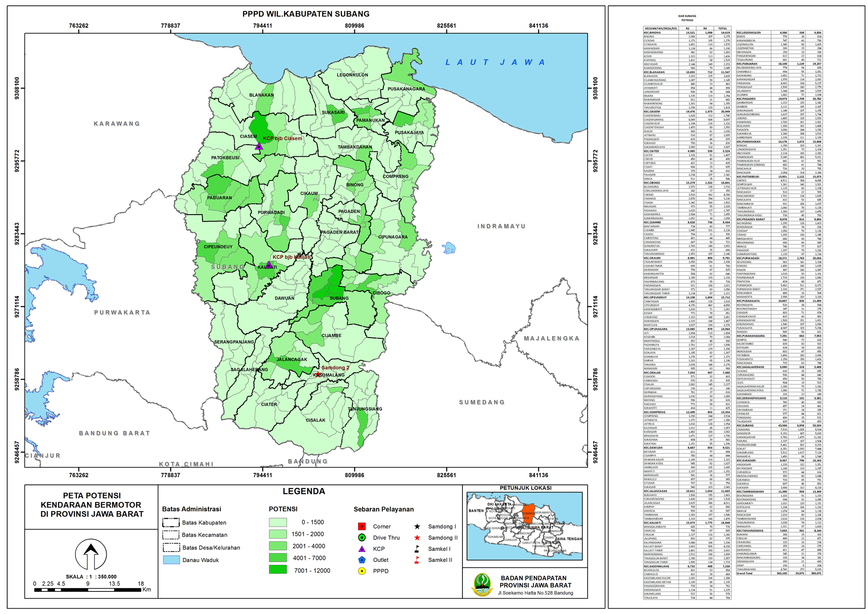
Task: Click the 7001 - 12000 dark green swatch
Action: click(278, 569)
